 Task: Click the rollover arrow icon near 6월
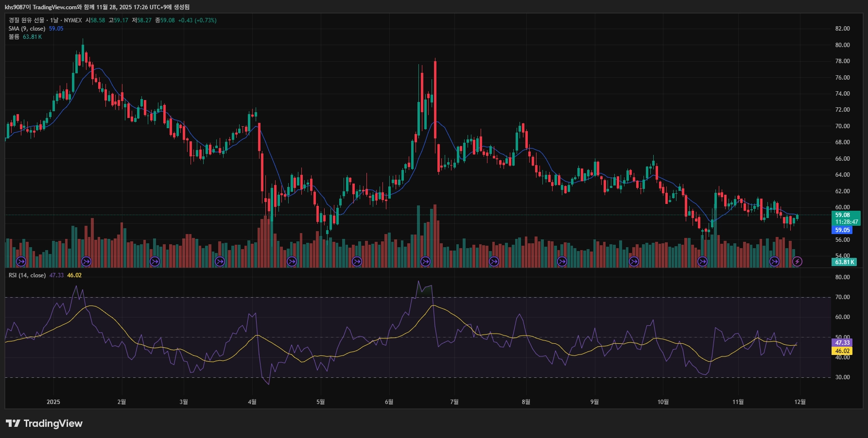point(357,261)
